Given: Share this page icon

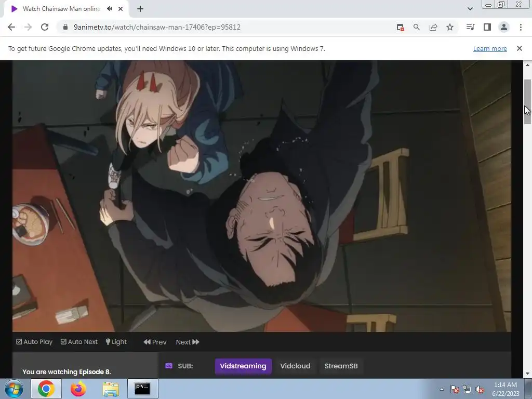Looking at the screenshot, I should pos(433,27).
